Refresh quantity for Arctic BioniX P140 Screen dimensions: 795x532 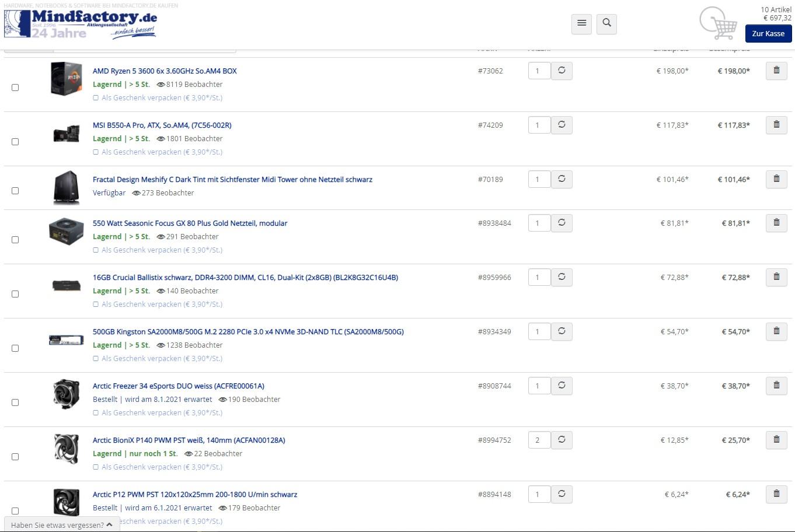pos(562,440)
